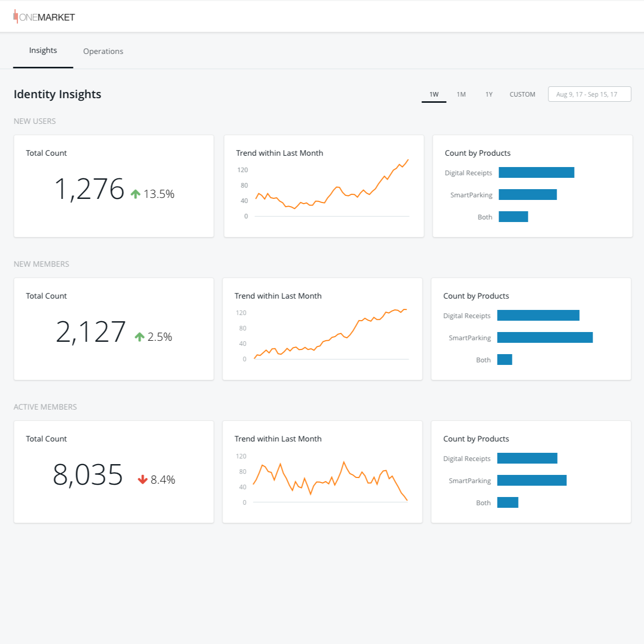Click the green arrow next to 2.5%
Screen dimensions: 644x644
click(x=139, y=337)
